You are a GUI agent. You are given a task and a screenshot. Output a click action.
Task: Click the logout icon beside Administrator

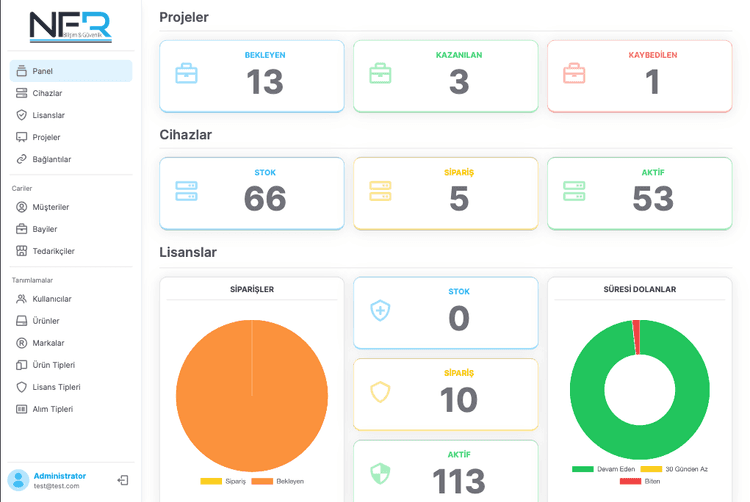[123, 481]
